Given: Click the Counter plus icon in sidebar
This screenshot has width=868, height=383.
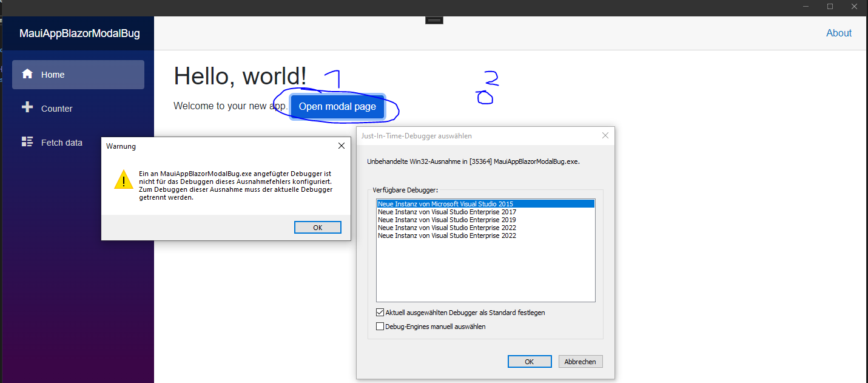Looking at the screenshot, I should pyautogui.click(x=27, y=107).
